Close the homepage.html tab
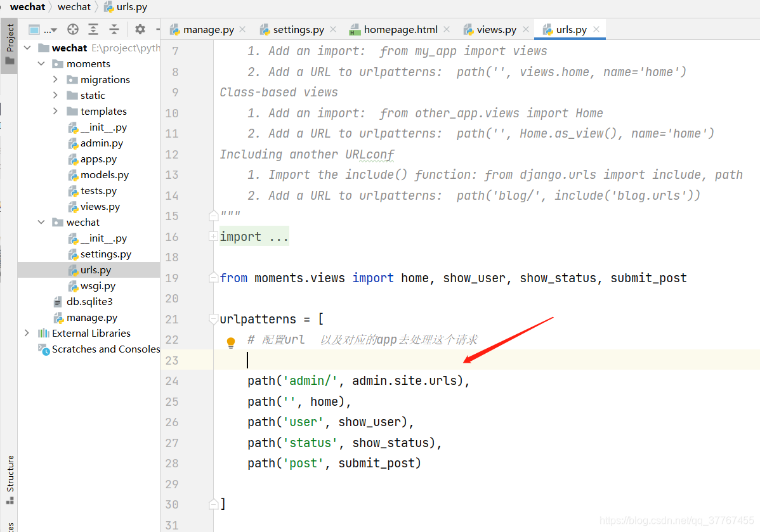 click(447, 30)
